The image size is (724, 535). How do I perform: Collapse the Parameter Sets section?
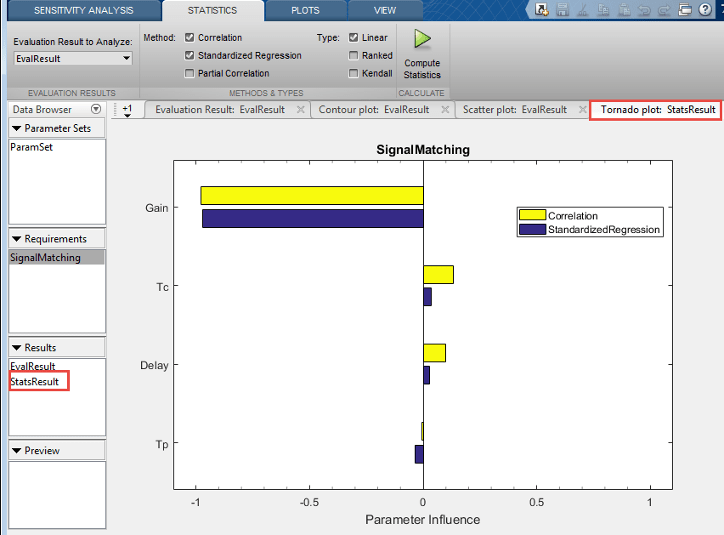[17, 128]
